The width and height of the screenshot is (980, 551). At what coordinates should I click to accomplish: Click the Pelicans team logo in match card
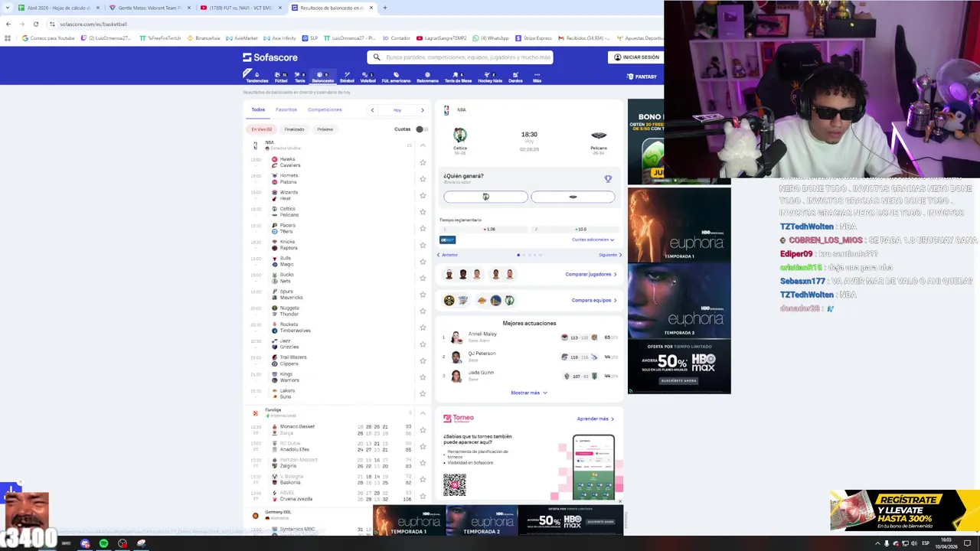tap(599, 135)
